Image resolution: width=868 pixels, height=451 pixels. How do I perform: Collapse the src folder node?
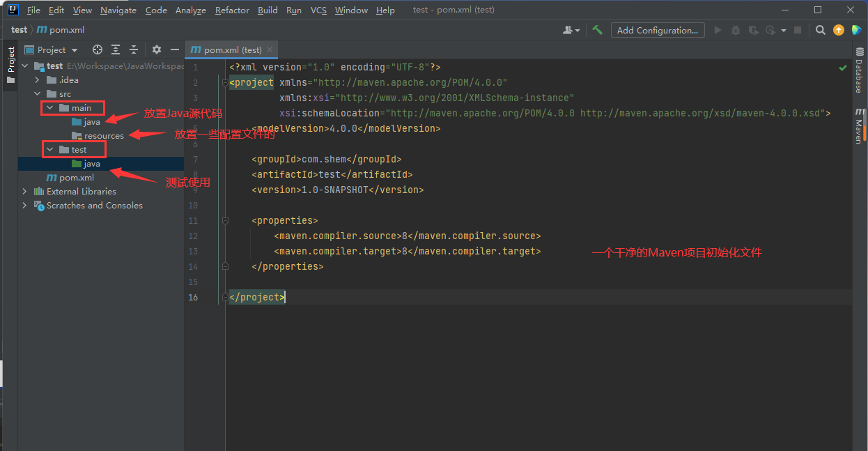37,93
